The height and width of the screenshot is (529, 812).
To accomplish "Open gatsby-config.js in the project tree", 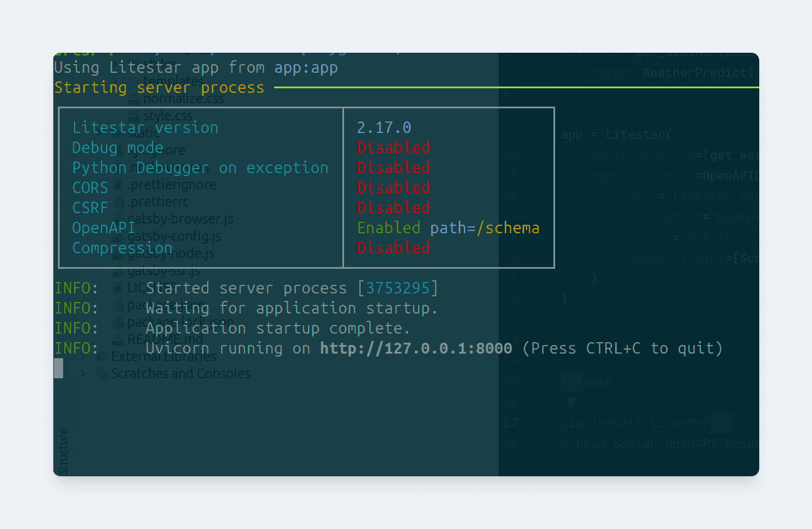I will pos(174,236).
